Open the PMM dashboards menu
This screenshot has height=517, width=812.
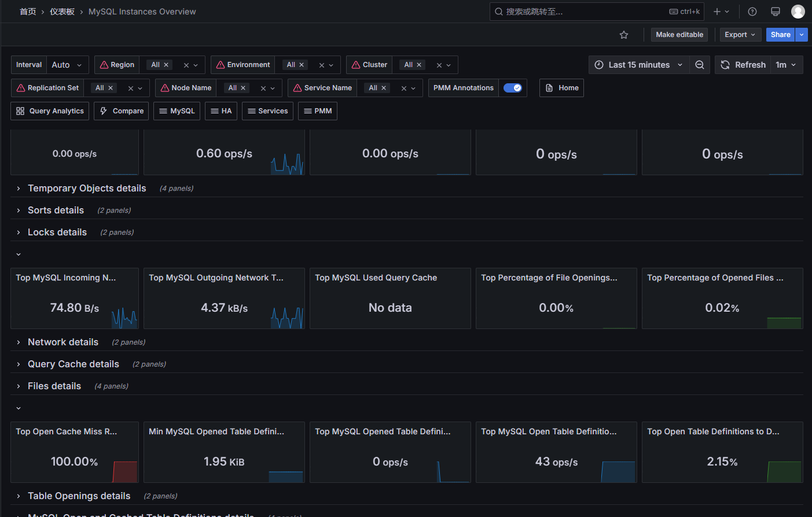[317, 111]
